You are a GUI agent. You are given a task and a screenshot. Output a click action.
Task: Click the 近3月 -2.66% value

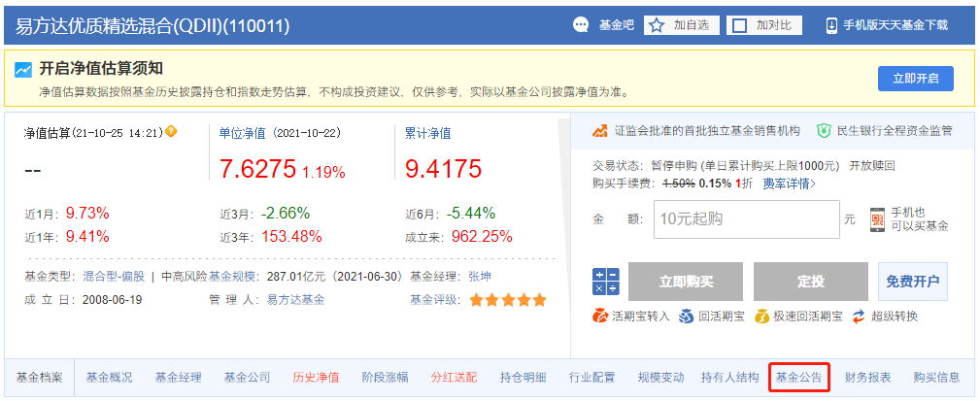tap(286, 213)
